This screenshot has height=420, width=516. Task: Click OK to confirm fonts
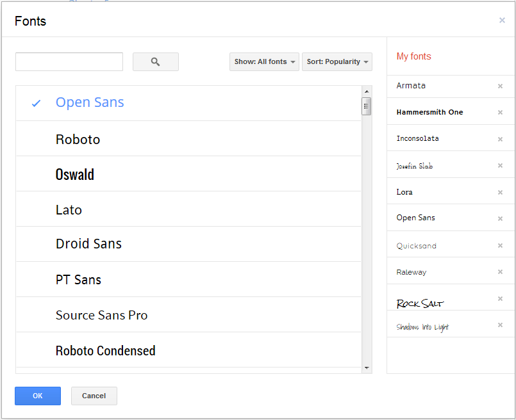pyautogui.click(x=38, y=396)
